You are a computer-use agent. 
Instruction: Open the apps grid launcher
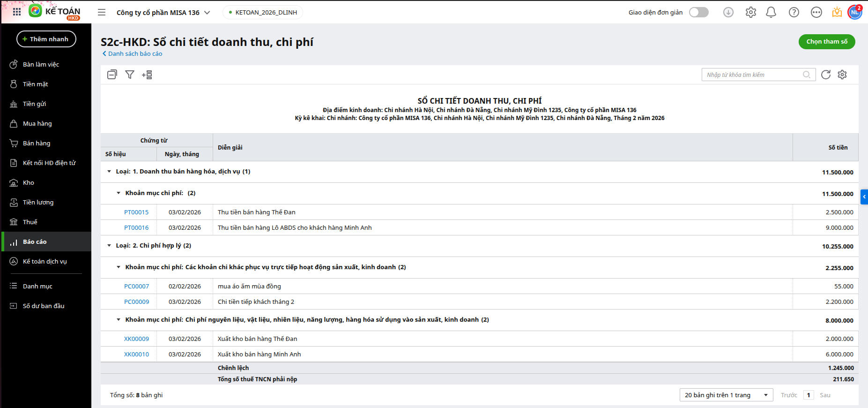(x=17, y=12)
